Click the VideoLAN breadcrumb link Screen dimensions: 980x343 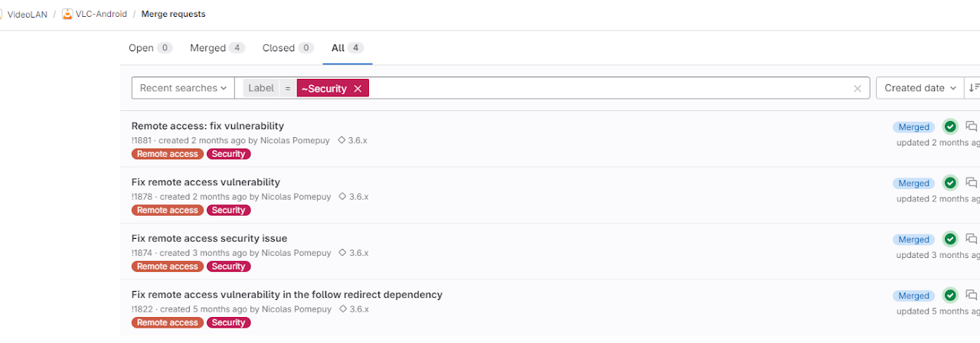coord(27,14)
